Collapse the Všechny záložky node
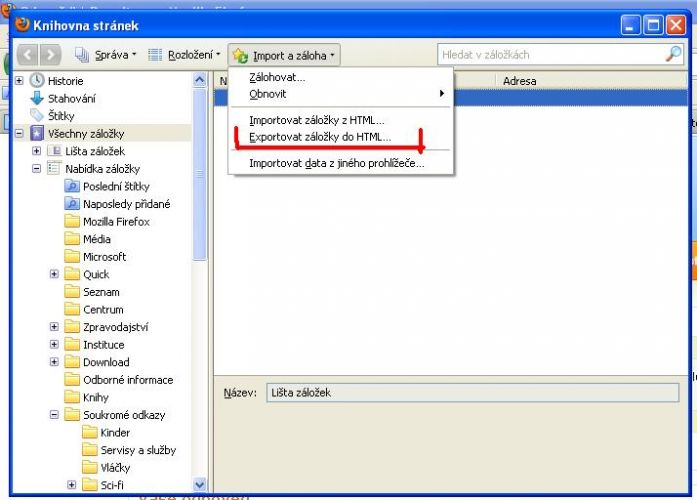This screenshot has height=500, width=697. point(19,133)
